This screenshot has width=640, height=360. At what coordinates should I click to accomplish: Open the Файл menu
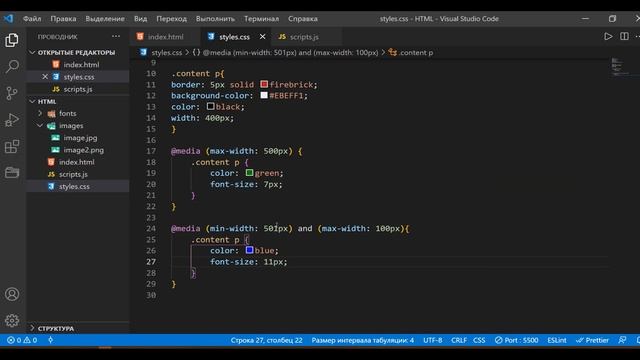click(x=32, y=19)
